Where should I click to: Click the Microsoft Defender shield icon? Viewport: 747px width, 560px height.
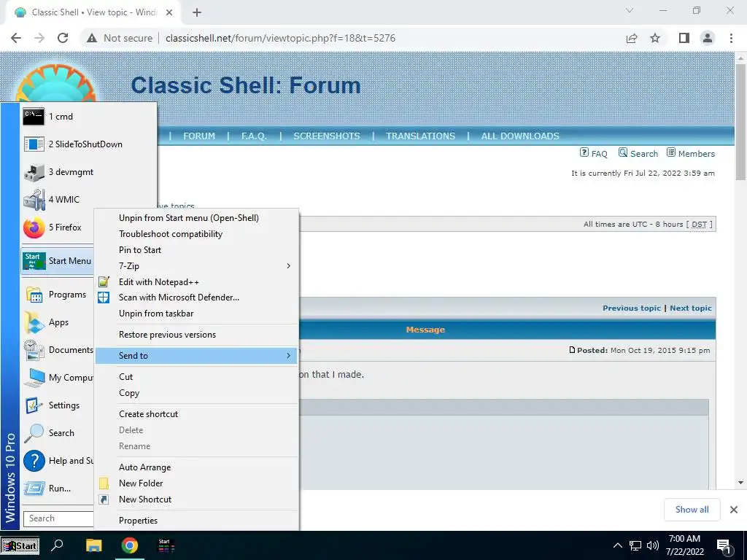pyautogui.click(x=104, y=297)
